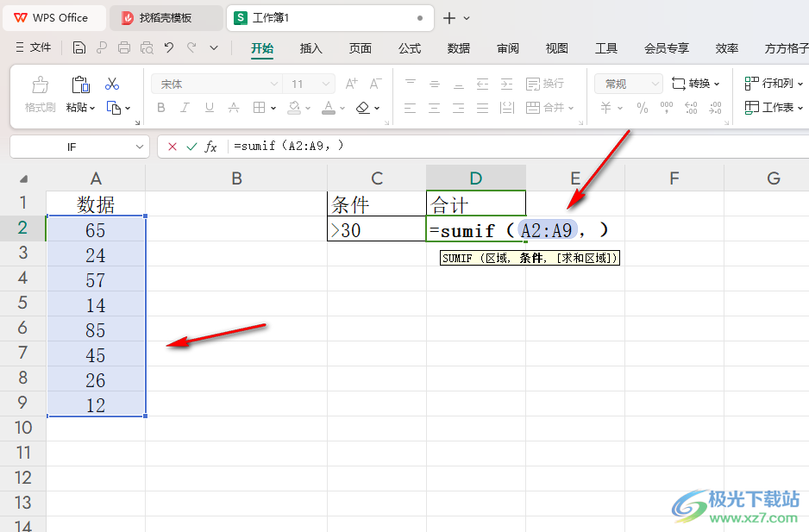This screenshot has height=532, width=809.
Task: Toggle strikethrough formatting
Action: [x=234, y=108]
